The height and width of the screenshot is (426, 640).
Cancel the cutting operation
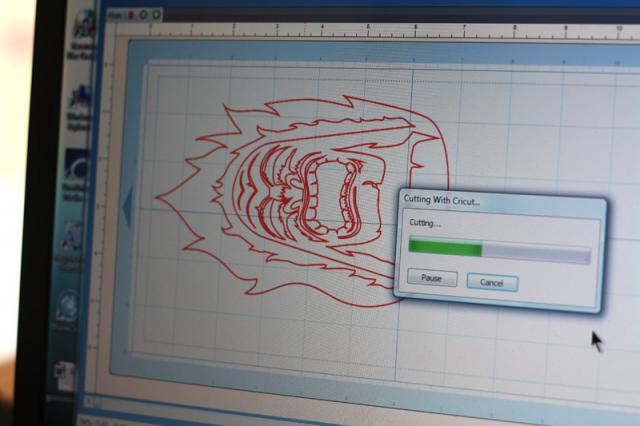click(492, 283)
